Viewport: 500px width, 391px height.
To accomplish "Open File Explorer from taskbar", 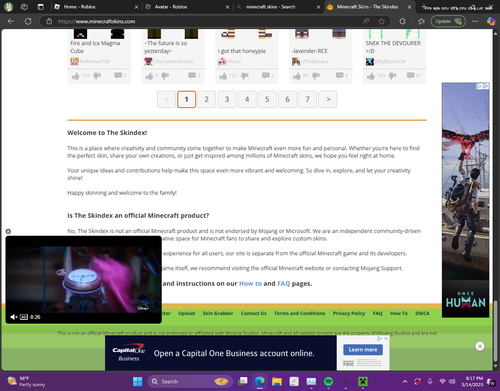I will pos(277,381).
